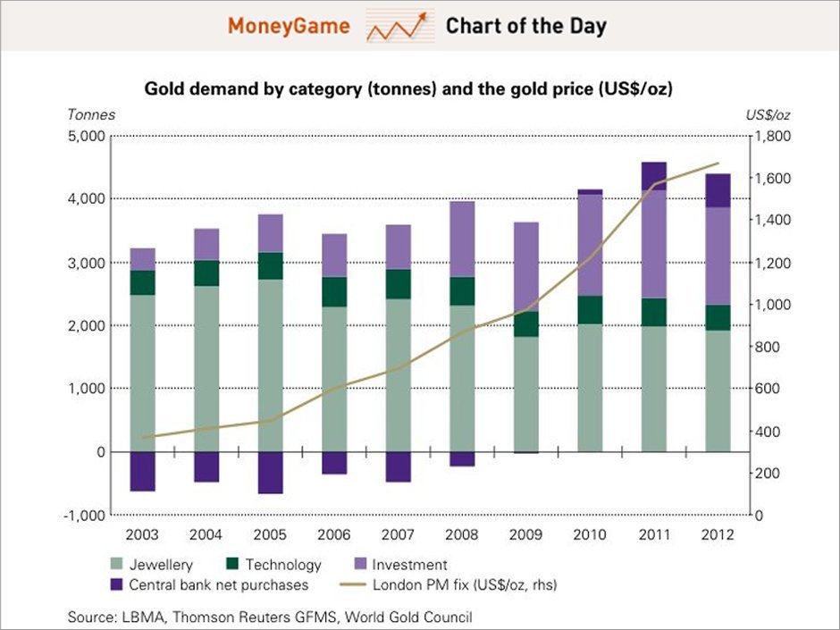Click the 5,000 tonnes axis label

(89, 136)
